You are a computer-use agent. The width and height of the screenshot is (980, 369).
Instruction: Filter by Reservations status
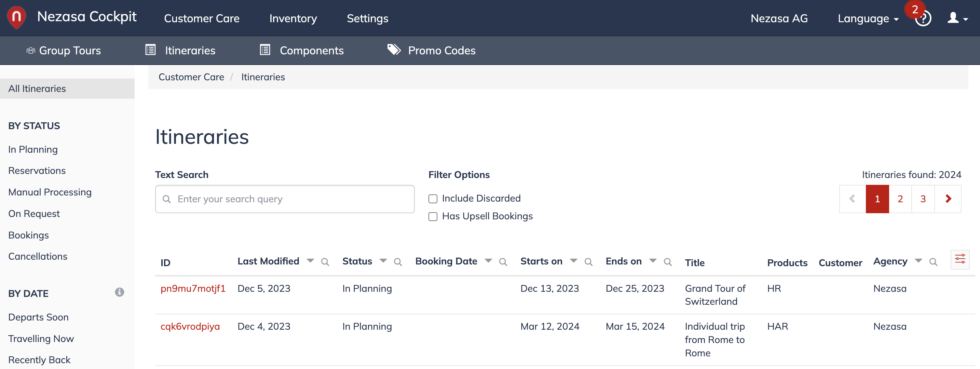37,171
